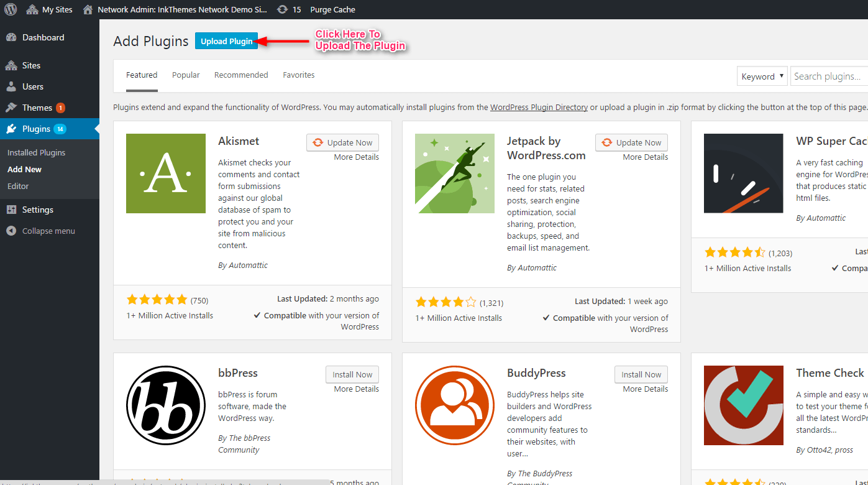Click the bbPress logo image

[x=166, y=405]
